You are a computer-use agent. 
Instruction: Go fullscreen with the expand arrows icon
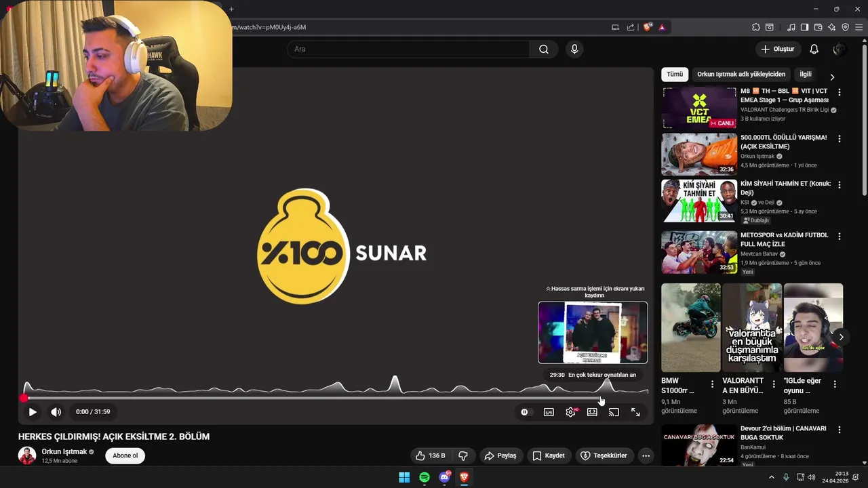pyautogui.click(x=635, y=412)
